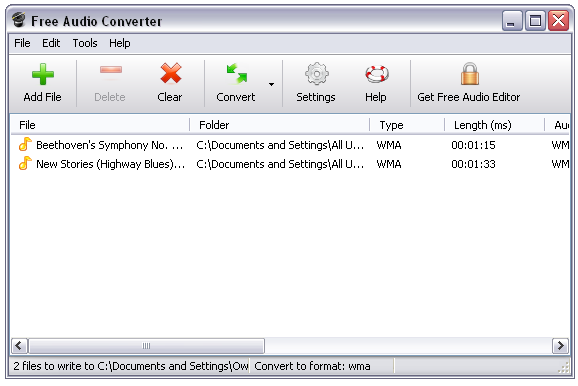Click the horizontal scrollbar right arrow
Screen dimensions: 578x386
pos(560,346)
